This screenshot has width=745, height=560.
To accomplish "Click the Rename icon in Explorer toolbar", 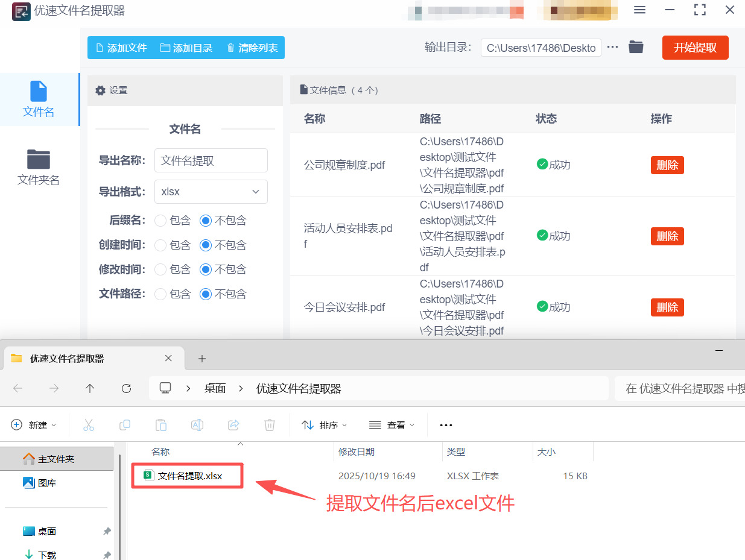I will [197, 425].
